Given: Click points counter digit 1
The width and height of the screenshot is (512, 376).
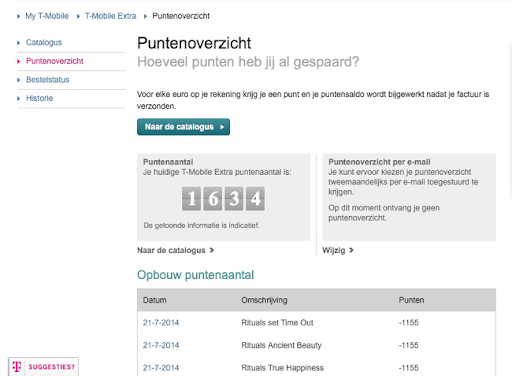Looking at the screenshot, I should (x=191, y=199).
